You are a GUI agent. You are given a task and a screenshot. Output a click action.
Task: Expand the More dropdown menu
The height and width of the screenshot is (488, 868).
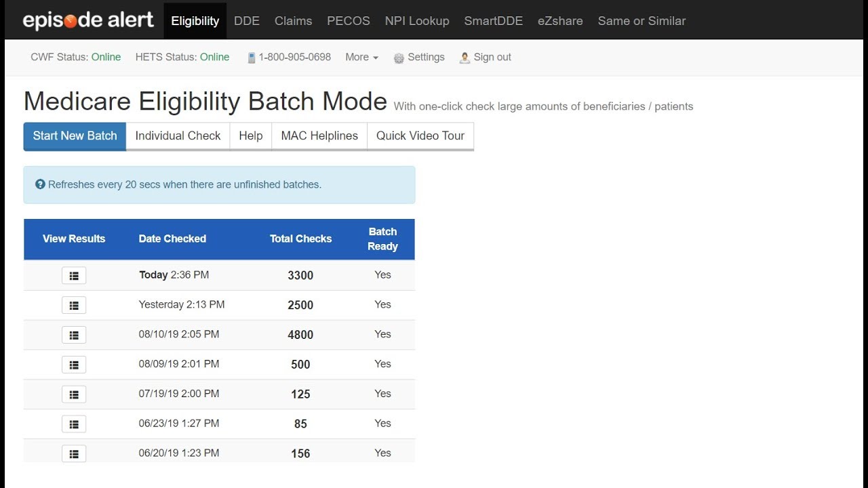361,57
